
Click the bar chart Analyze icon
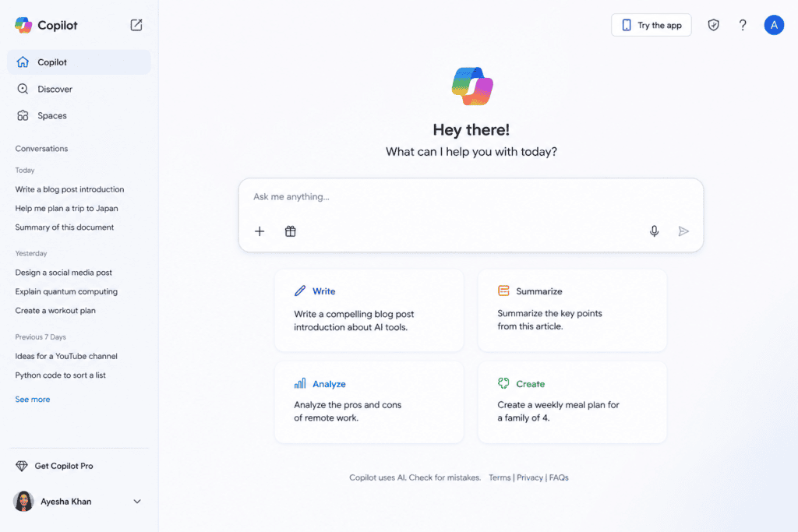point(300,383)
